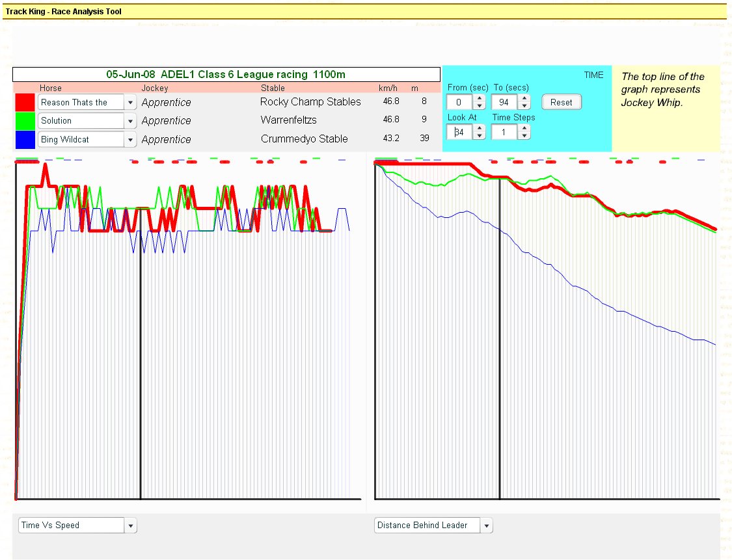Expand the Distance Behind Leader graph selector

point(486,526)
